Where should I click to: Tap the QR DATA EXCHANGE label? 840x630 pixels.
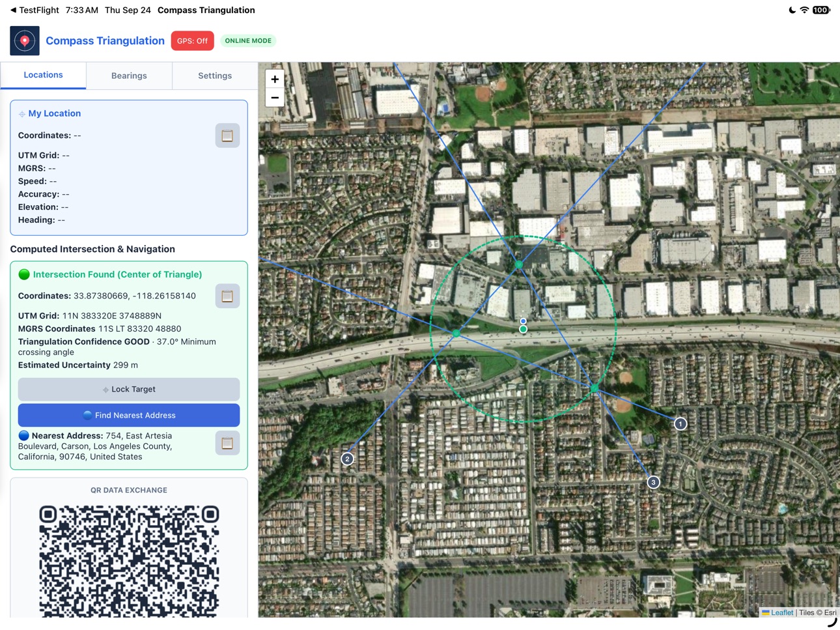[129, 491]
